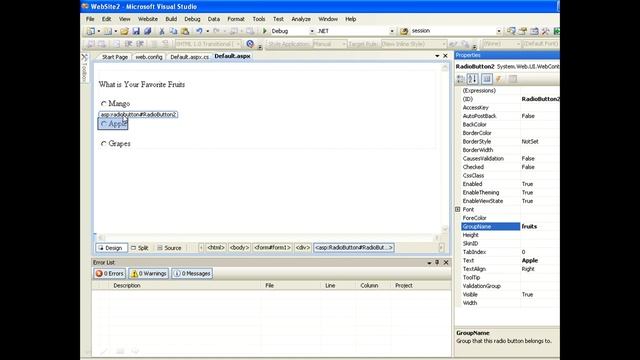Viewport: 640px width, 360px height.
Task: Open the File menu
Action: [x=90, y=19]
